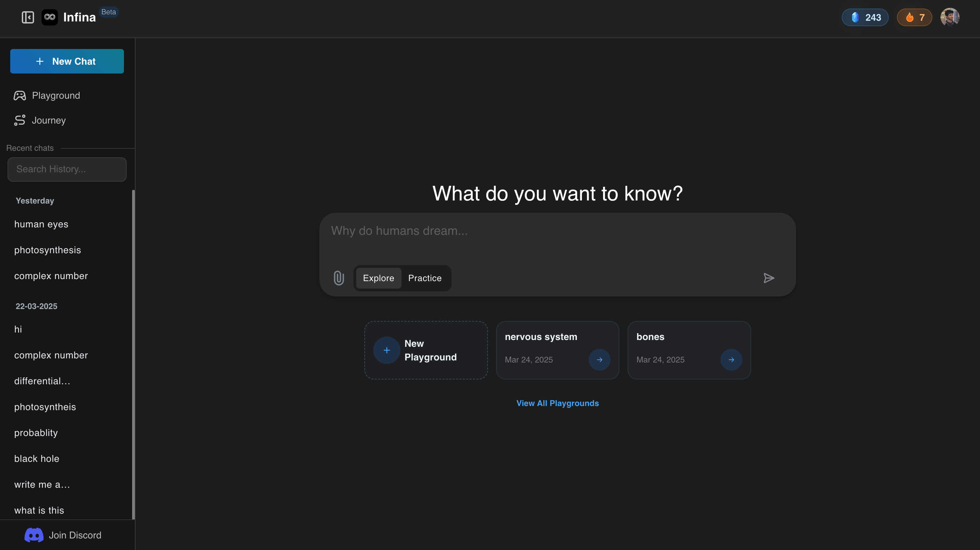Open bones playground via its arrow button

point(731,360)
